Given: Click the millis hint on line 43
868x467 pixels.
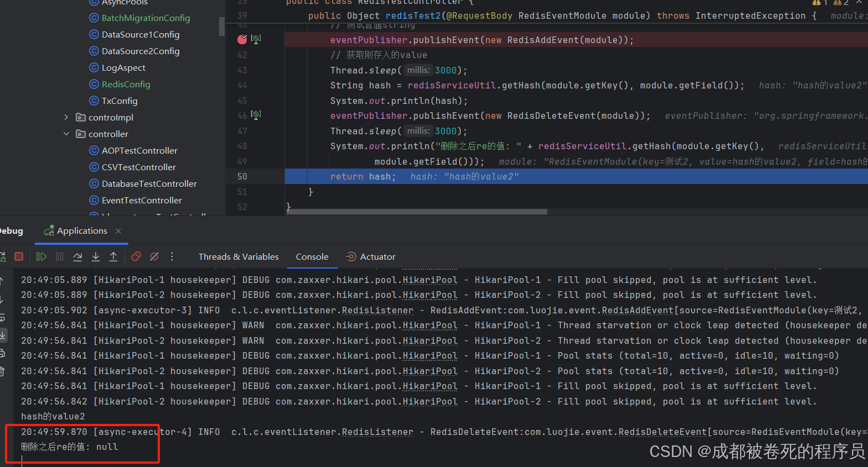Looking at the screenshot, I should [418, 70].
